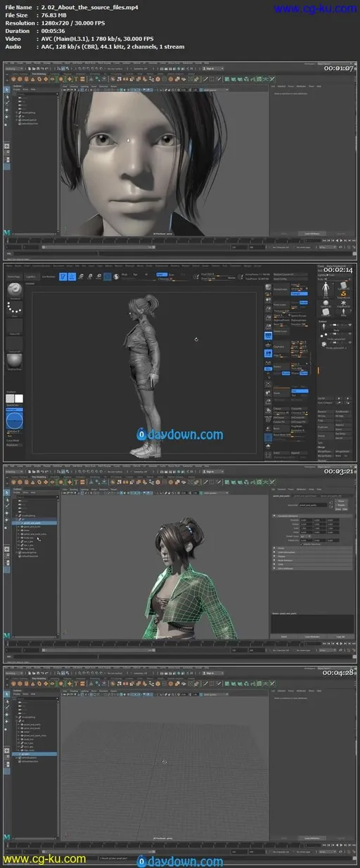Open ZBrush Alpha menu
This screenshot has height=868, width=360.
click(x=8, y=265)
